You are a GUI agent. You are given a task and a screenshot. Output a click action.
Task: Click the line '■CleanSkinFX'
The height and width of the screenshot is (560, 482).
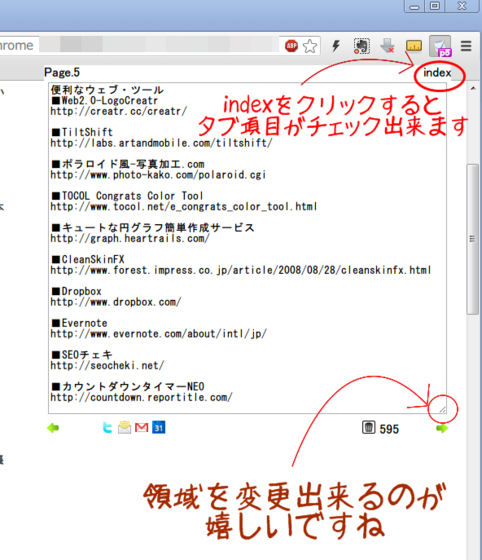[x=88, y=260]
